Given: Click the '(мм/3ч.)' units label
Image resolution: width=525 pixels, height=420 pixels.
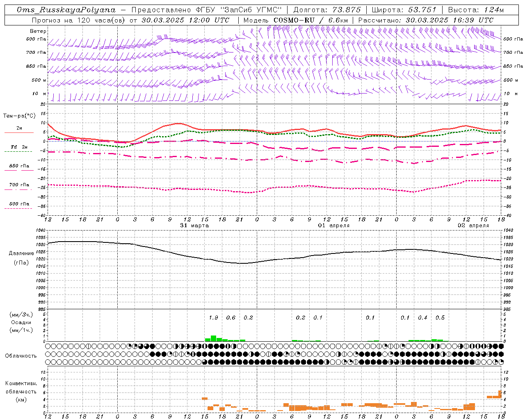Looking at the screenshot, I should click(21, 315).
